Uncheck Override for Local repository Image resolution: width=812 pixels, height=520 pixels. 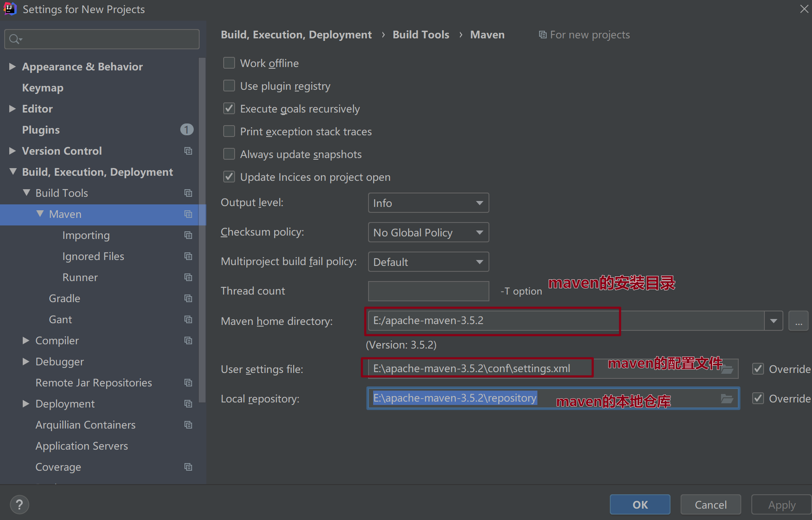tap(758, 399)
